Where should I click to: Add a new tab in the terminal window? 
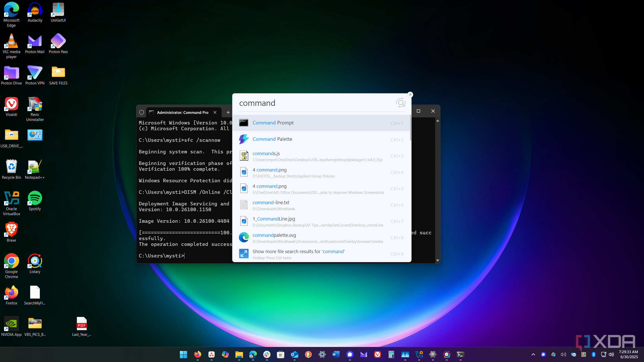pos(228,112)
